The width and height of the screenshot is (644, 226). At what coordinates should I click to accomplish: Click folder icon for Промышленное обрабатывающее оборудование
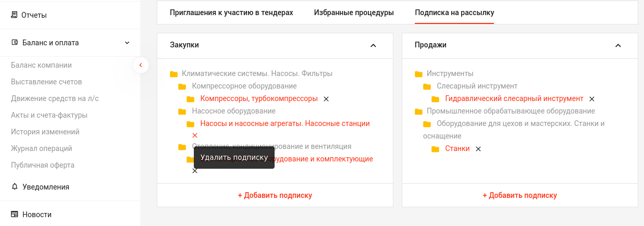click(x=418, y=111)
